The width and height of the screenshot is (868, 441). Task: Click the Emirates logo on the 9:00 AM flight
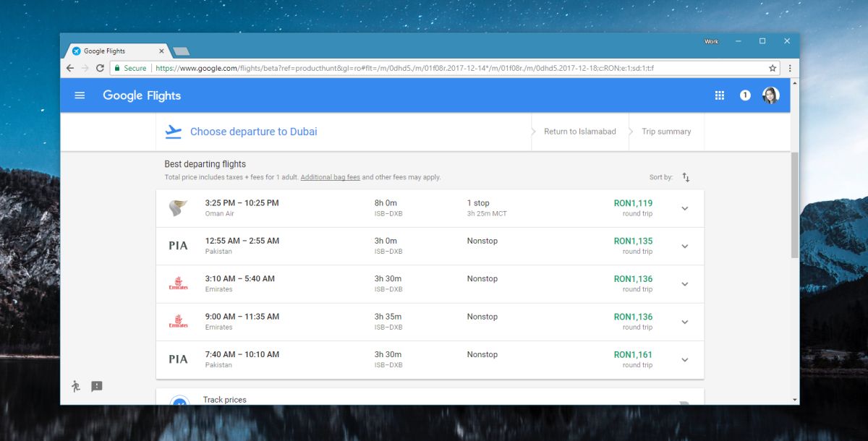(x=178, y=322)
